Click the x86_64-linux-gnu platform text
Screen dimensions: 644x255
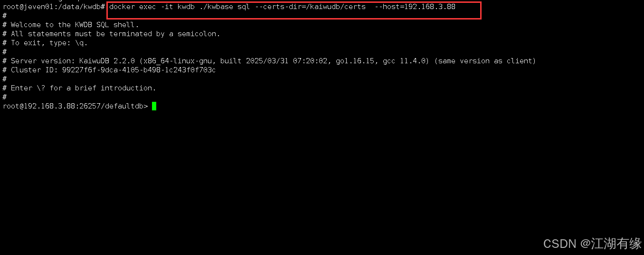178,61
